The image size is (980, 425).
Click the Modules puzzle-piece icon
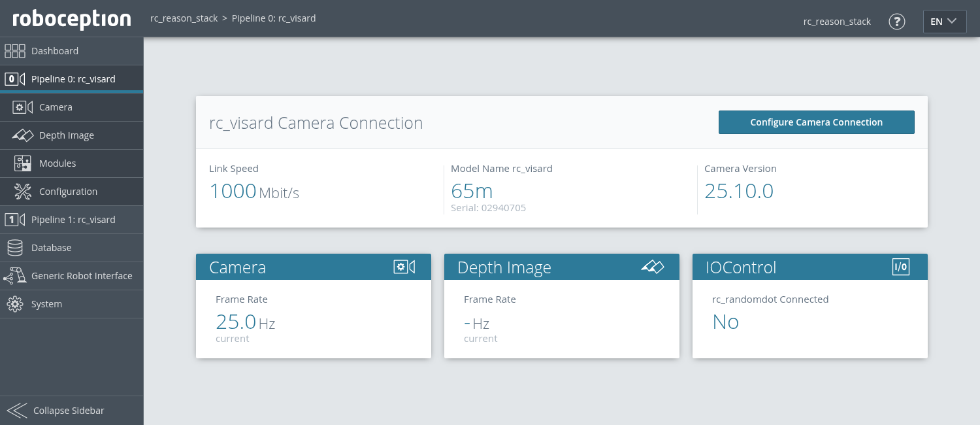[x=22, y=163]
